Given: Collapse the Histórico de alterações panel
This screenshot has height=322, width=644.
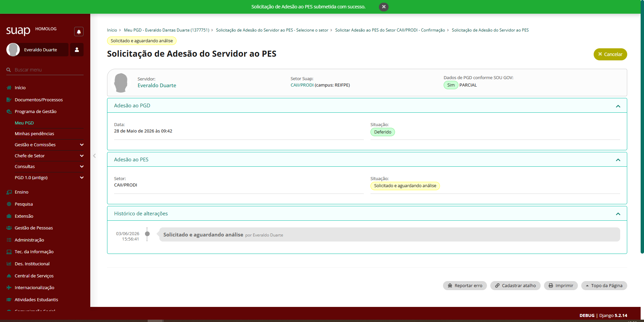Looking at the screenshot, I should coord(618,214).
